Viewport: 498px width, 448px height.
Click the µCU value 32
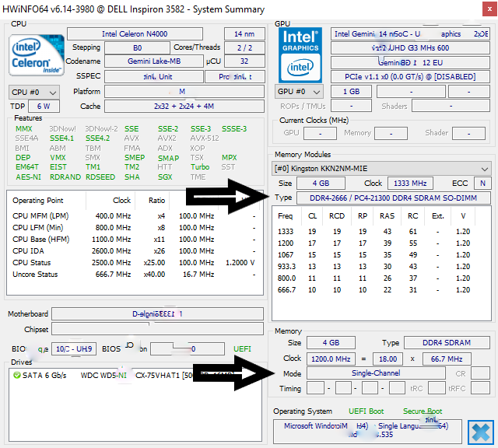click(244, 61)
